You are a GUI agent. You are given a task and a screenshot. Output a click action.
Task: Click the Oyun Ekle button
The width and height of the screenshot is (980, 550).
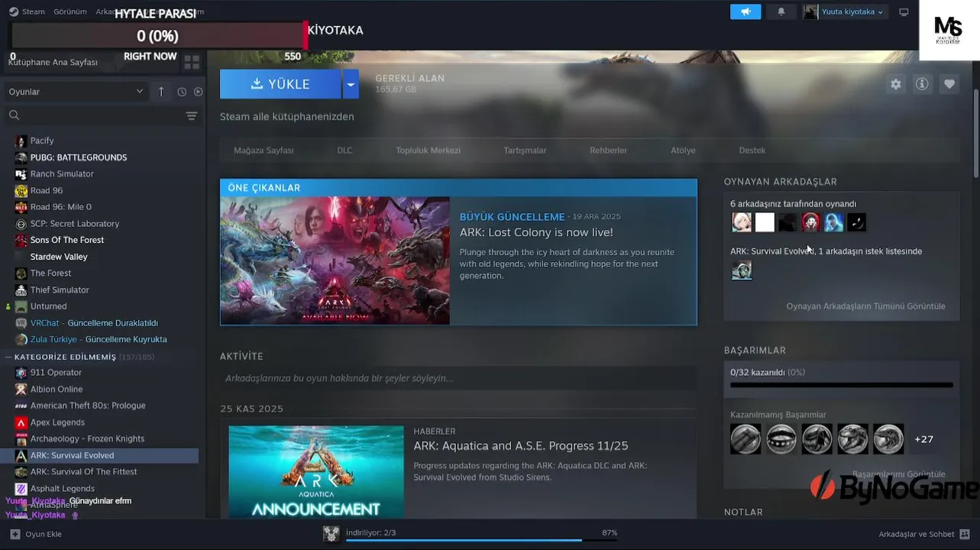coord(35,534)
